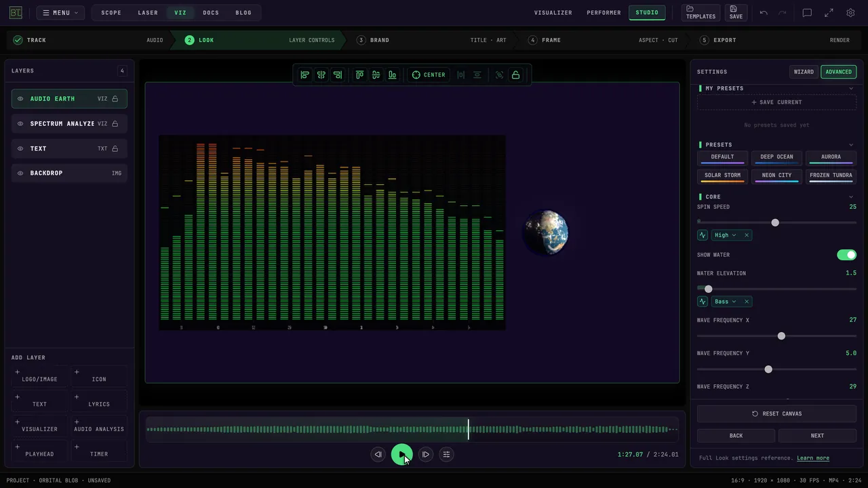Click the Reset Canvas button
This screenshot has width=868, height=488.
pyautogui.click(x=776, y=413)
